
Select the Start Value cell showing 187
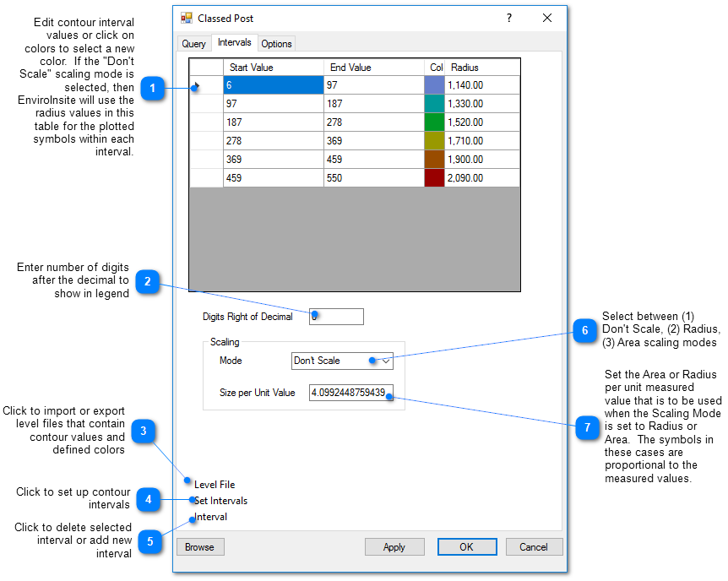point(273,122)
